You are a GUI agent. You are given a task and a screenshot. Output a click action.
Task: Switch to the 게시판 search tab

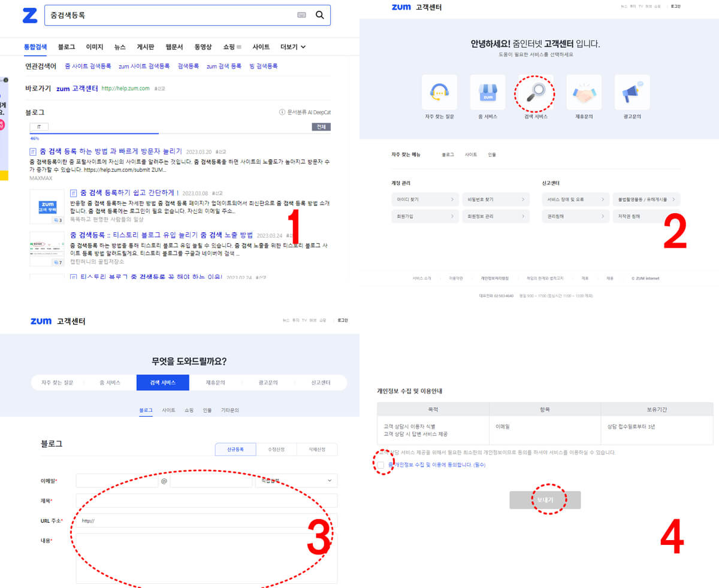[146, 47]
